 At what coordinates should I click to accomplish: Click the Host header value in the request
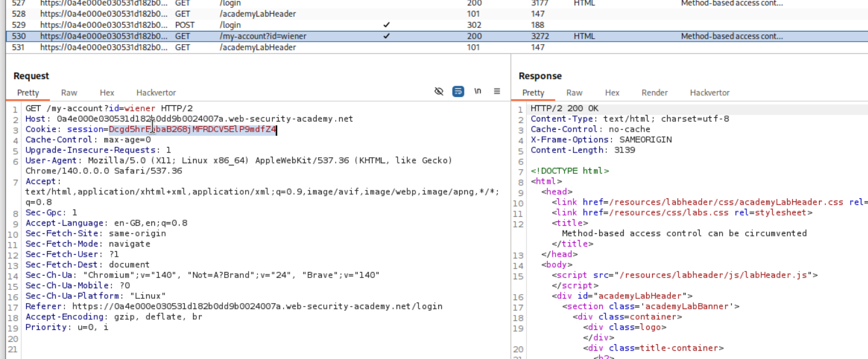coord(204,119)
